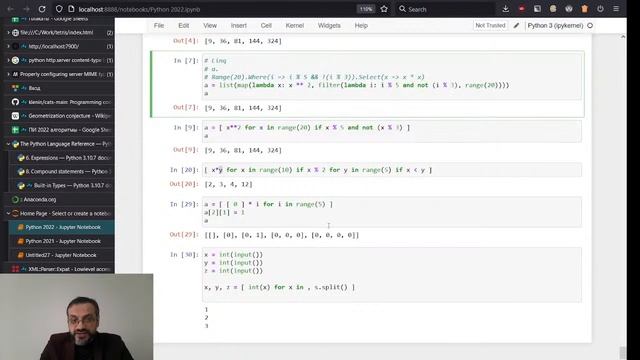Expand the python http.server content-type tab group
Image resolution: width=640 pixels, height=360 pixels.
point(8,60)
